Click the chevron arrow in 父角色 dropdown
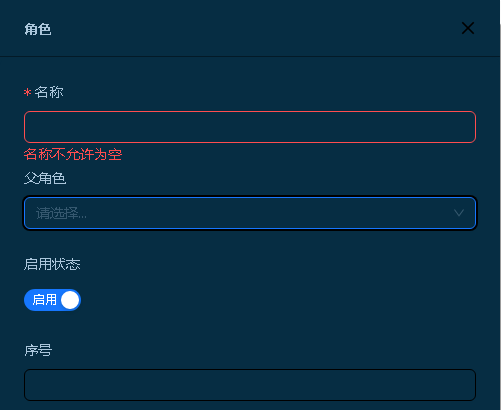 [459, 213]
